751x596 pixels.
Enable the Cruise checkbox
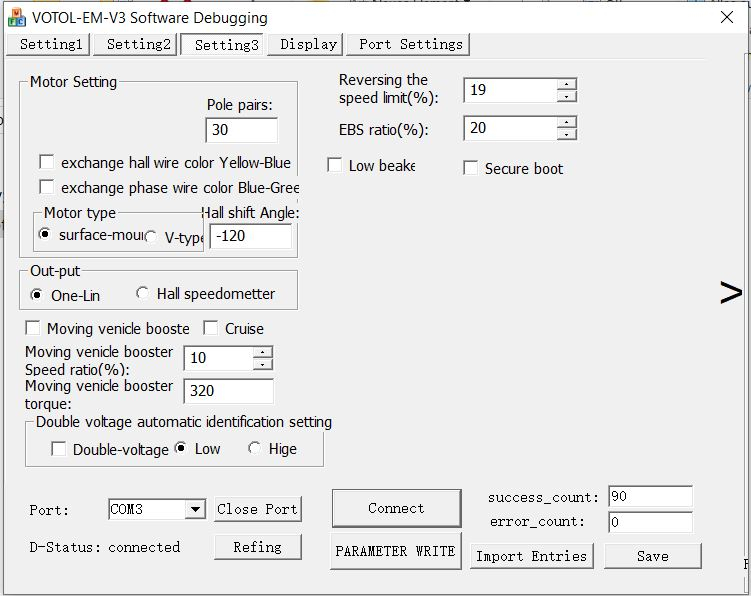(210, 328)
